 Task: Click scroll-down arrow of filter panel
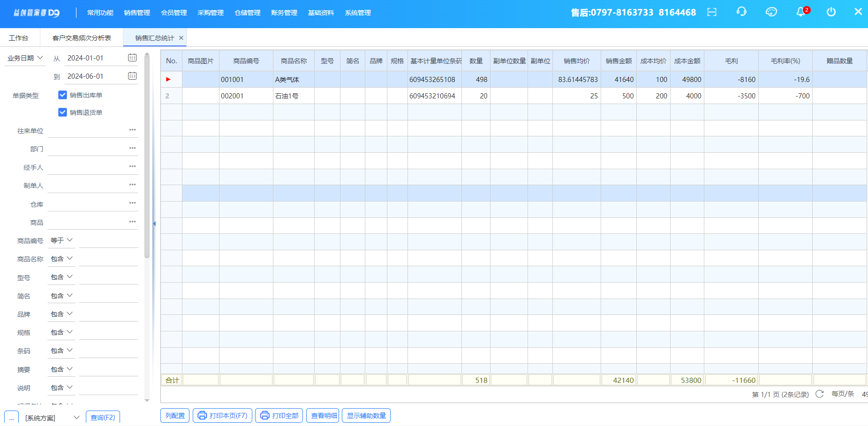(147, 400)
